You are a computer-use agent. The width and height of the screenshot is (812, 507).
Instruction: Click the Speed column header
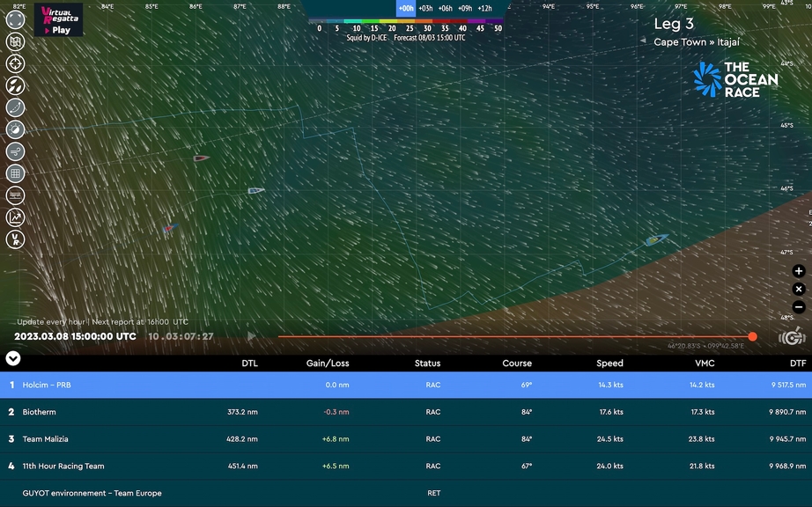[x=609, y=364]
